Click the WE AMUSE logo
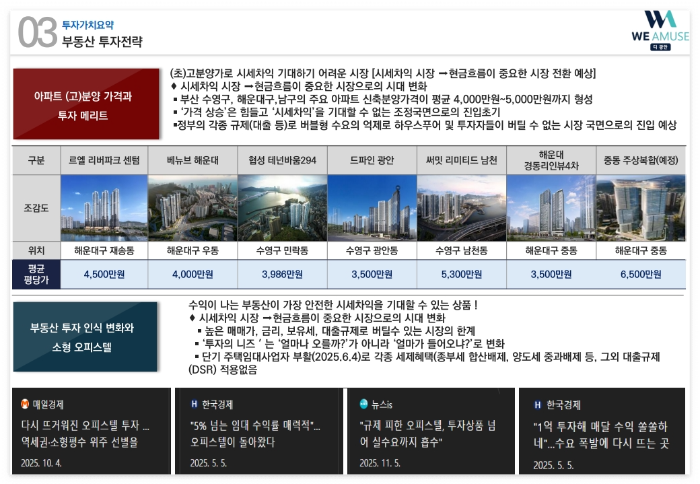 click(x=660, y=30)
